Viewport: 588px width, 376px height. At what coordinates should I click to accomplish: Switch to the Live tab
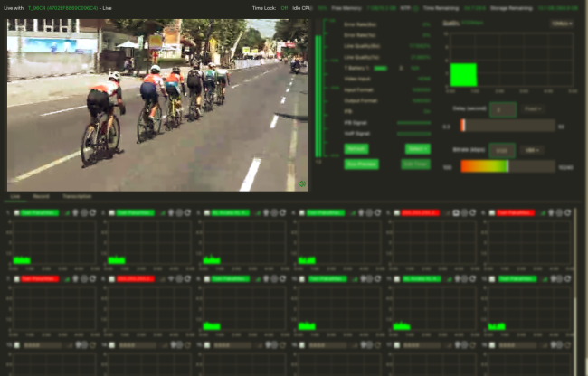click(15, 196)
